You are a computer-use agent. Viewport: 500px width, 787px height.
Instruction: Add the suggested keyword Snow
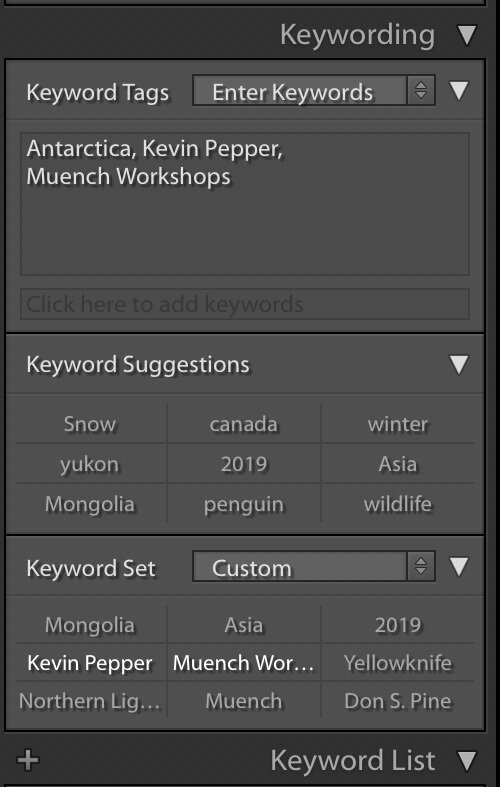click(x=90, y=424)
